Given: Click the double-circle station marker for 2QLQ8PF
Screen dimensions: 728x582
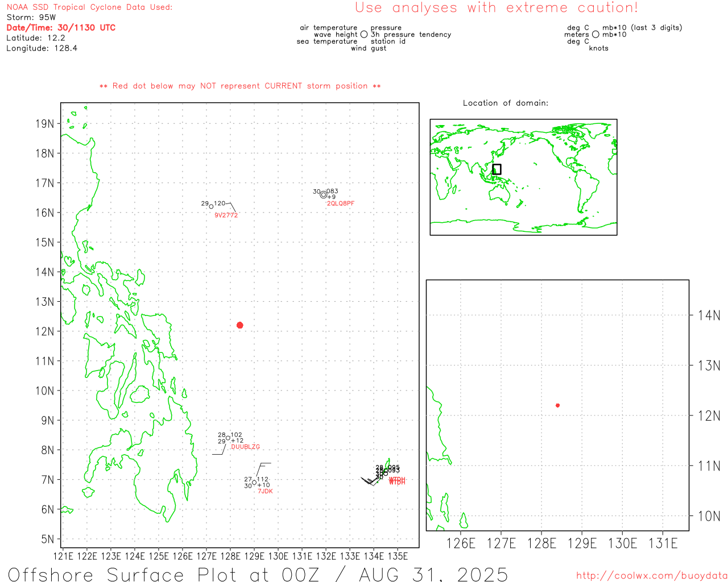Looking at the screenshot, I should [x=324, y=194].
